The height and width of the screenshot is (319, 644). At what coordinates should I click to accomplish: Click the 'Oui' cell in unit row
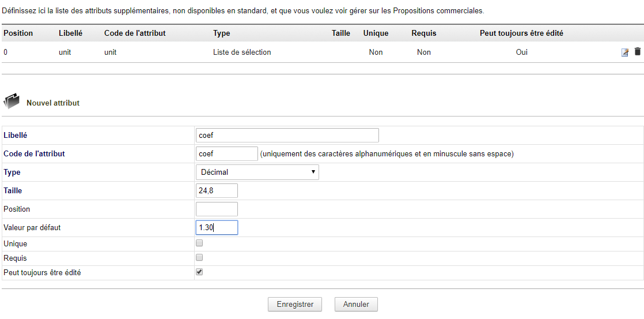[522, 52]
